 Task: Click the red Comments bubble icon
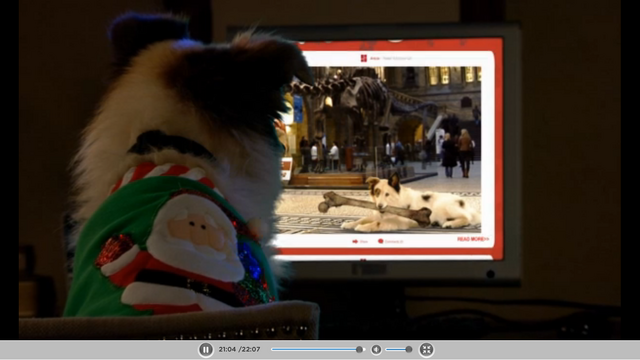pos(380,241)
